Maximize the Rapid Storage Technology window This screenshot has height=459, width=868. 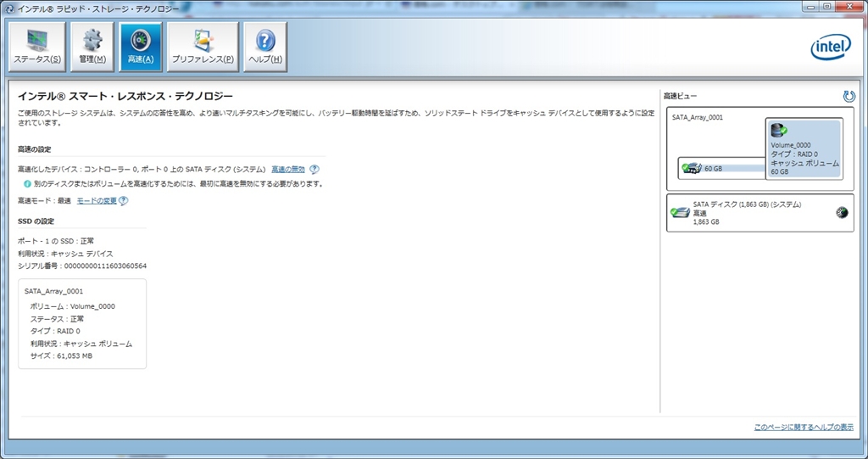pyautogui.click(x=827, y=7)
